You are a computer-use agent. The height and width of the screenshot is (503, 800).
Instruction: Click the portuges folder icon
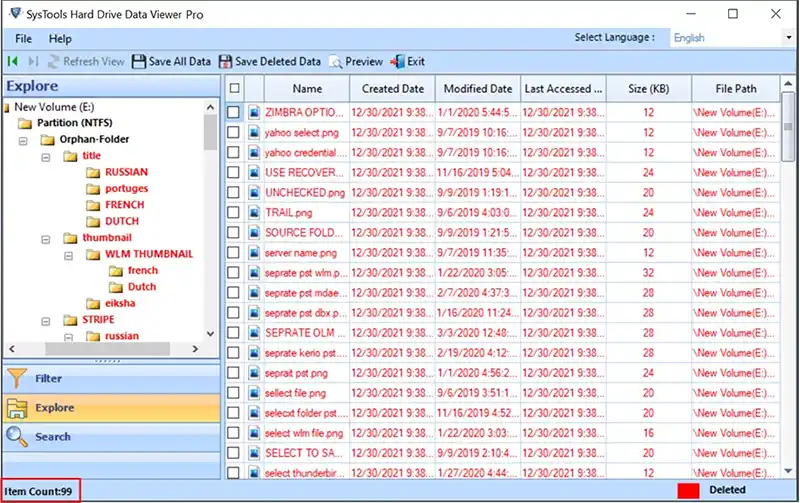tap(93, 189)
